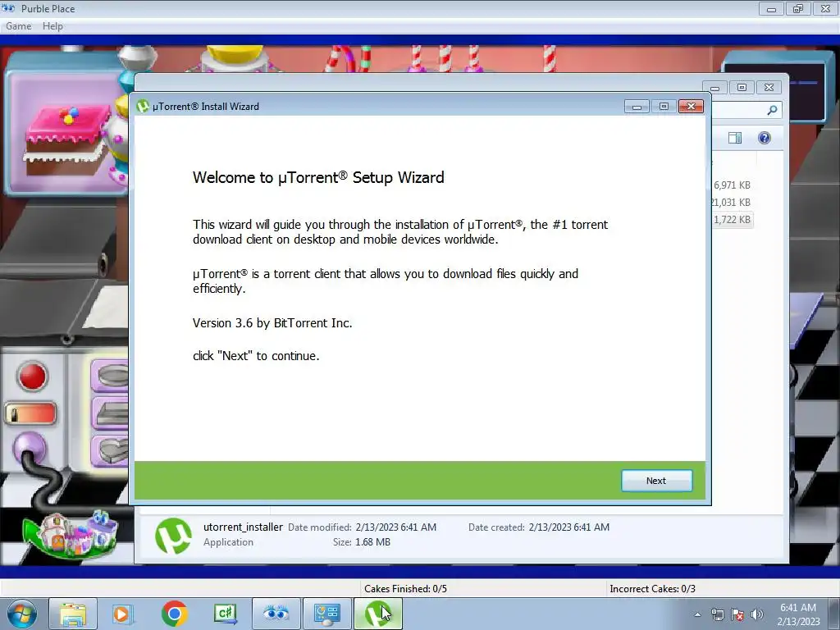
Task: Click the Cakes Finished: 0/5 status
Action: pos(405,589)
